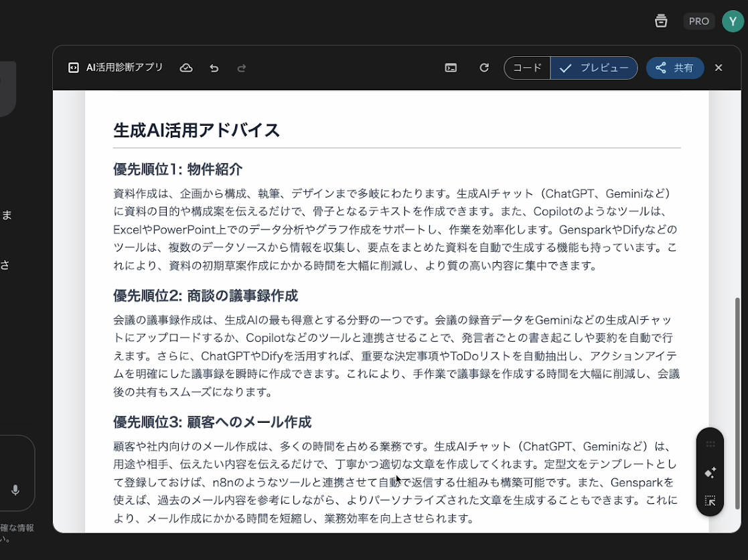Image resolution: width=748 pixels, height=560 pixels.
Task: Switch to the コード tab
Action: coord(527,68)
